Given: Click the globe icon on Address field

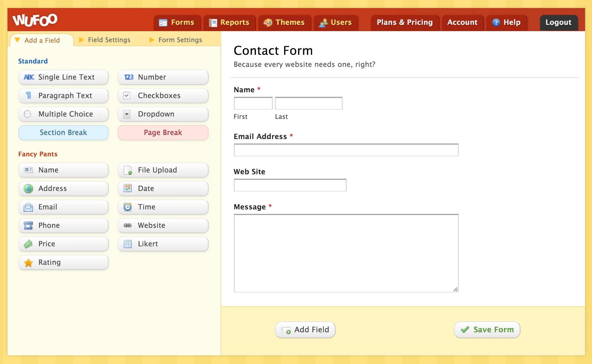Looking at the screenshot, I should coord(28,188).
